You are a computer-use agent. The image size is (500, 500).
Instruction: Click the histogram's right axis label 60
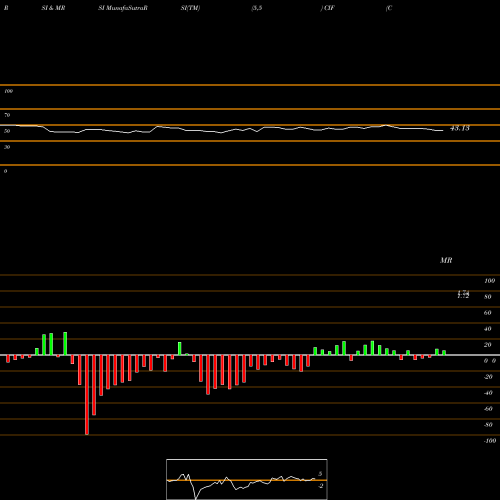click(x=488, y=313)
